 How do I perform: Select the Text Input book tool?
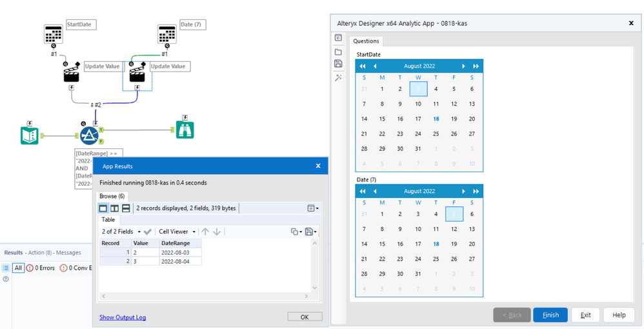tap(30, 135)
